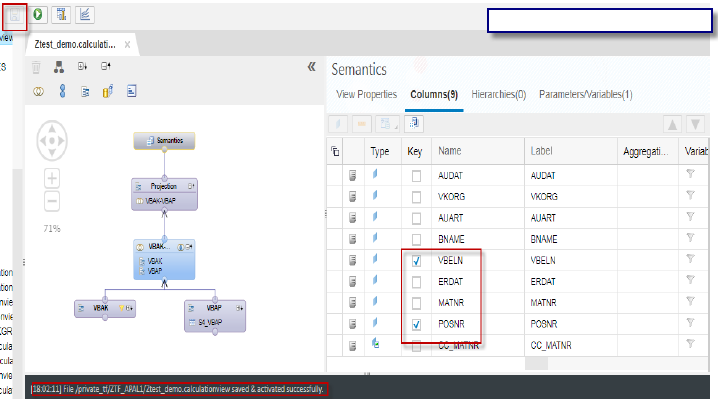Click the Aggregati... column header
The width and height of the screenshot is (718, 399).
[646, 152]
